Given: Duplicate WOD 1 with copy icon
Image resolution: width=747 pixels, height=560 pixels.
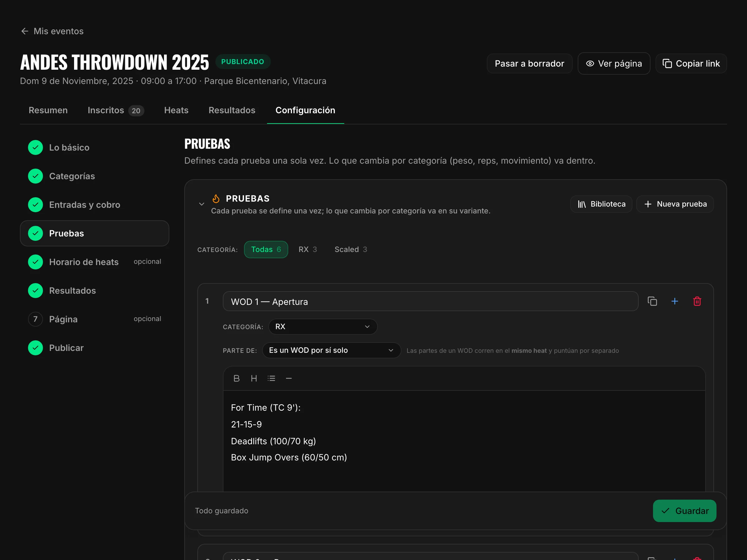Looking at the screenshot, I should point(652,301).
